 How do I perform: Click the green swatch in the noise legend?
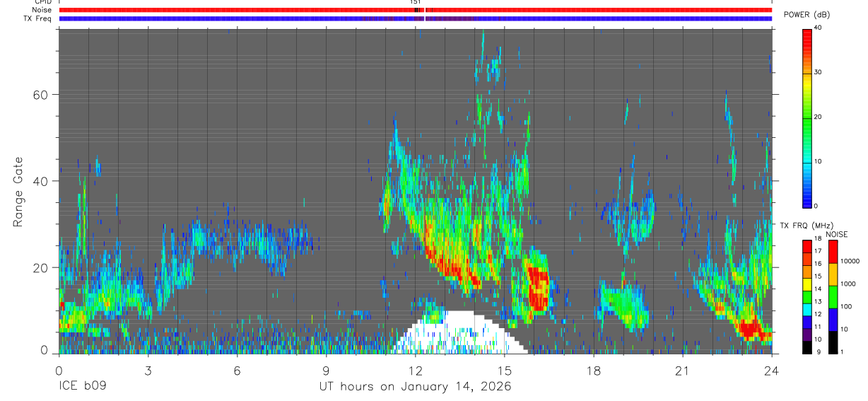(x=833, y=296)
